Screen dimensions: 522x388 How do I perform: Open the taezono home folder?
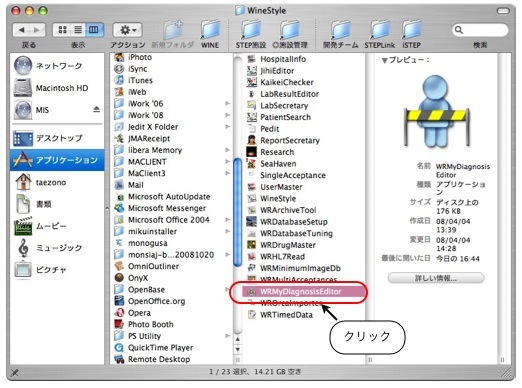click(57, 182)
